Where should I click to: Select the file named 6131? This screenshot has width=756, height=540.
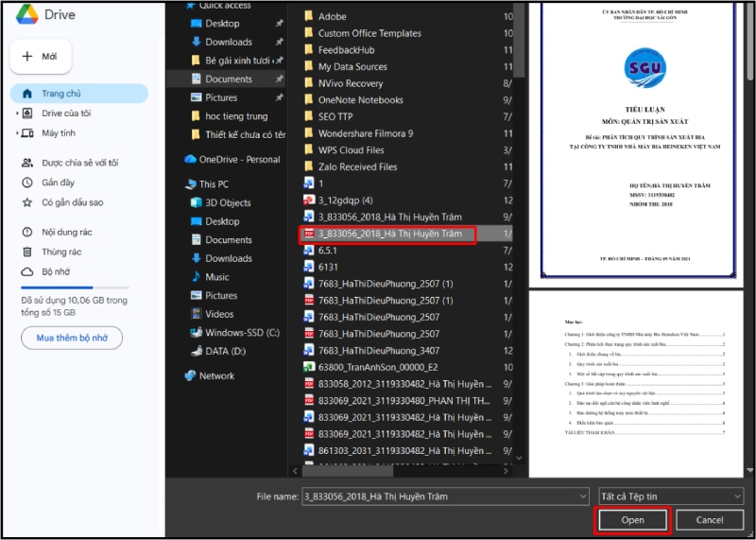328,267
